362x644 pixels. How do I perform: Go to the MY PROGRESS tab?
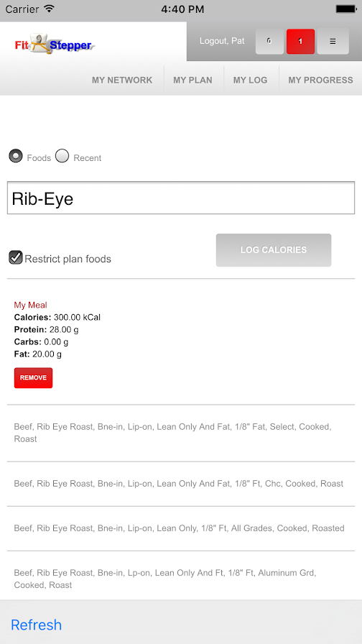(320, 80)
